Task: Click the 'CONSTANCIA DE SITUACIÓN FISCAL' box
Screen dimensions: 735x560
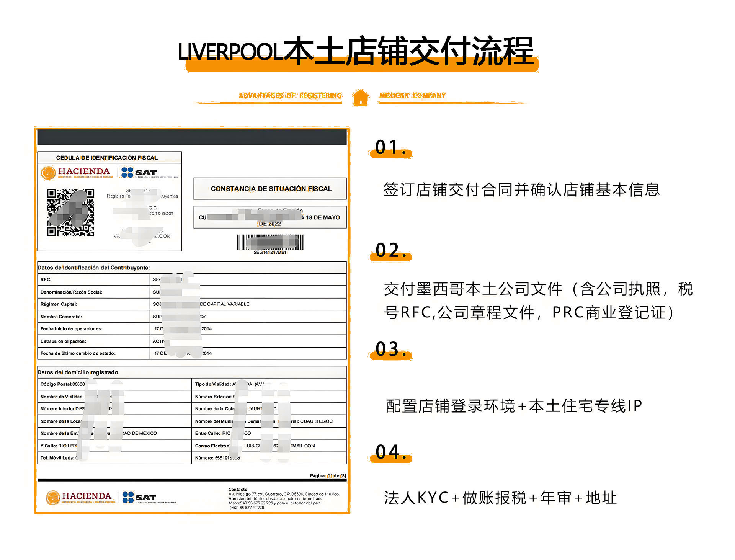Action: (270, 189)
